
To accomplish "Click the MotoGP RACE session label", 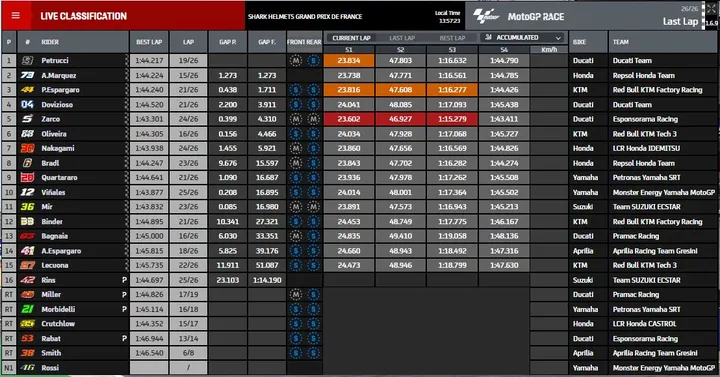I will tap(536, 17).
